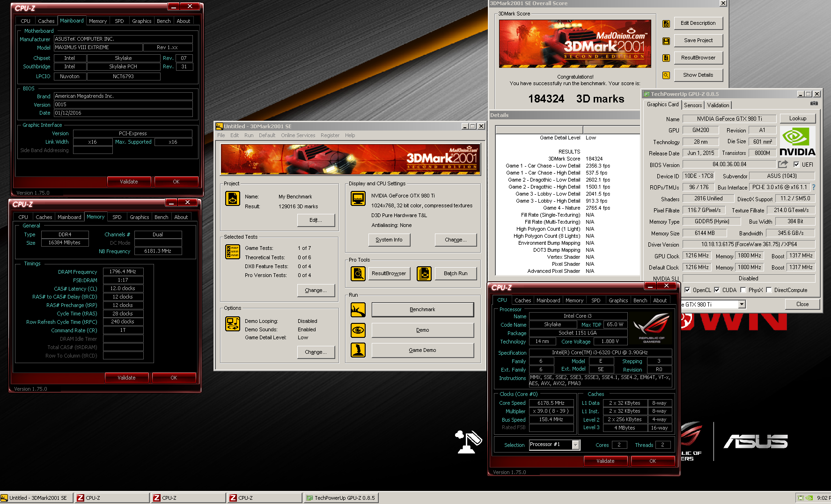Toggle the PhysX checkbox
Image resolution: width=831 pixels, height=504 pixels.
pos(743,290)
